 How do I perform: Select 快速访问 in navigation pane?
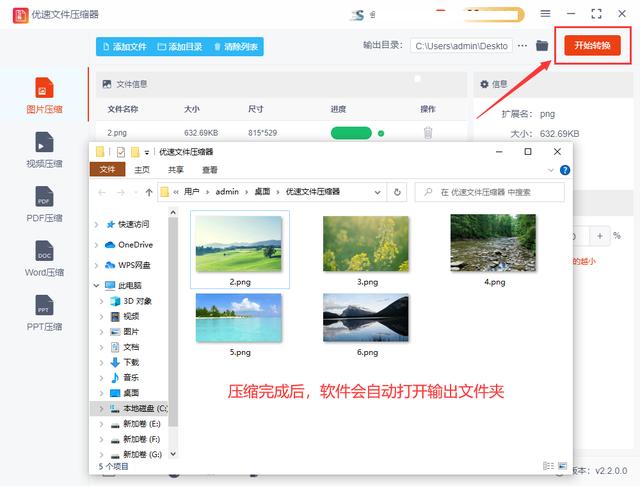(133, 224)
